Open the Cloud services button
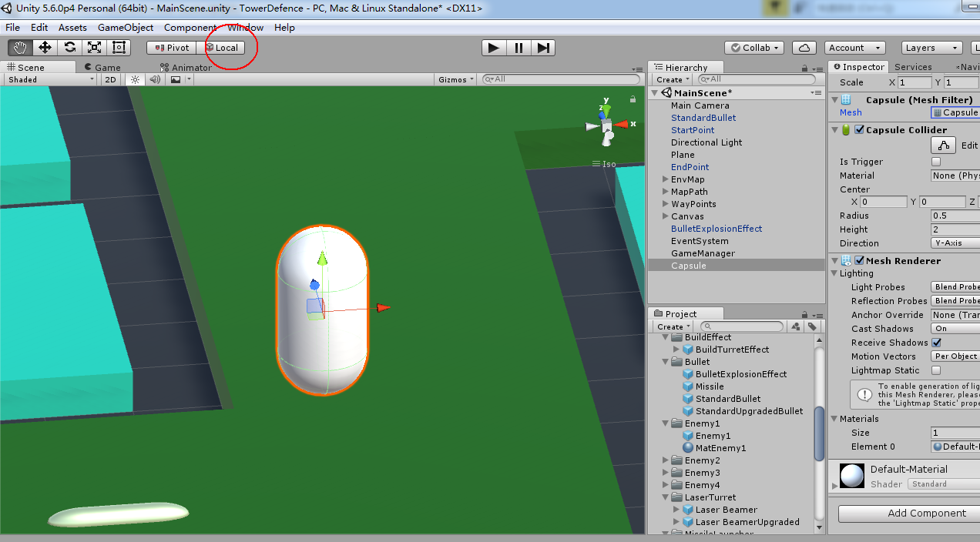Screen dimensions: 980x542 click(804, 48)
